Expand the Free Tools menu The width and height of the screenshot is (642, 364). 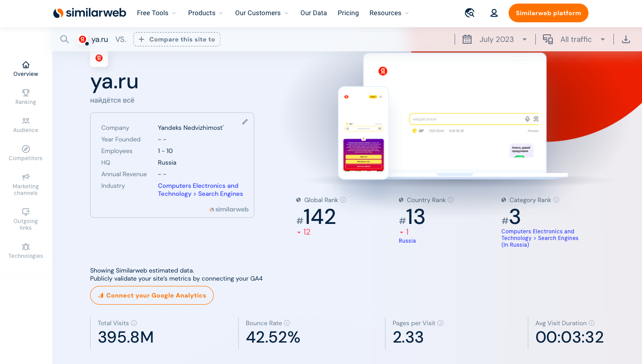pyautogui.click(x=157, y=13)
